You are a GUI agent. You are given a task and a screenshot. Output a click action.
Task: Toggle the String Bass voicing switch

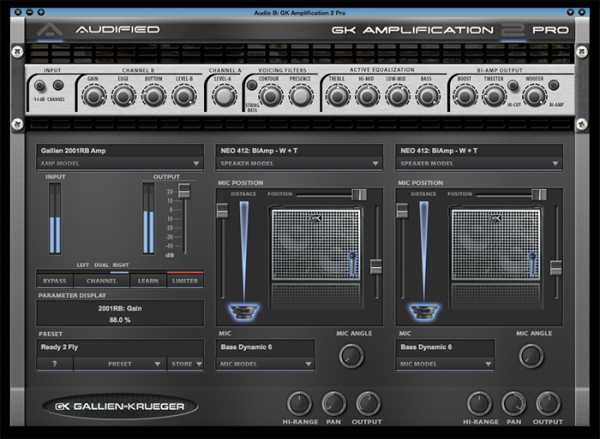pos(252,85)
